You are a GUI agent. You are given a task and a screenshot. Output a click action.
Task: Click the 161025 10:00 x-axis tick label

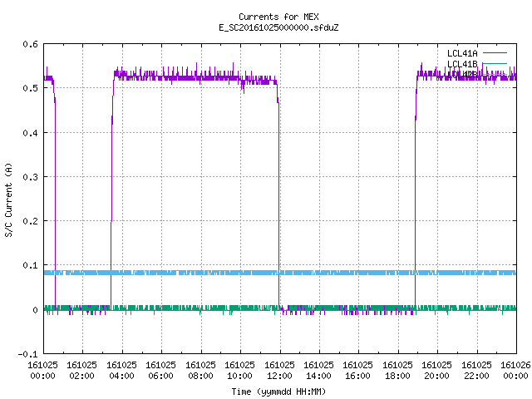coord(239,370)
